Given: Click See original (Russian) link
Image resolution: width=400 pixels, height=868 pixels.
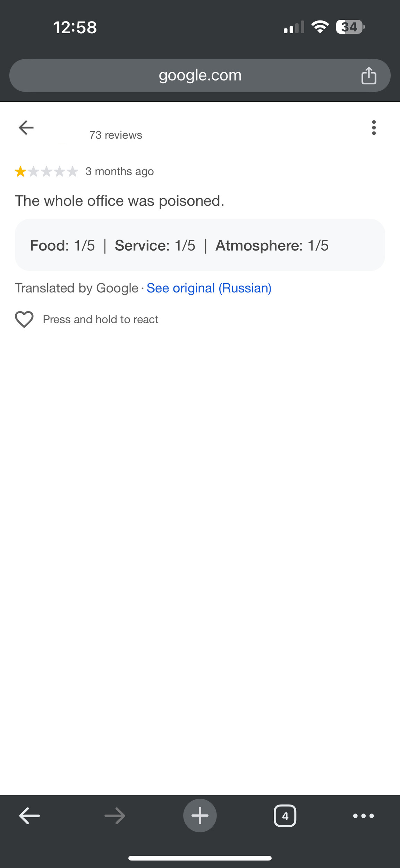Looking at the screenshot, I should (209, 288).
